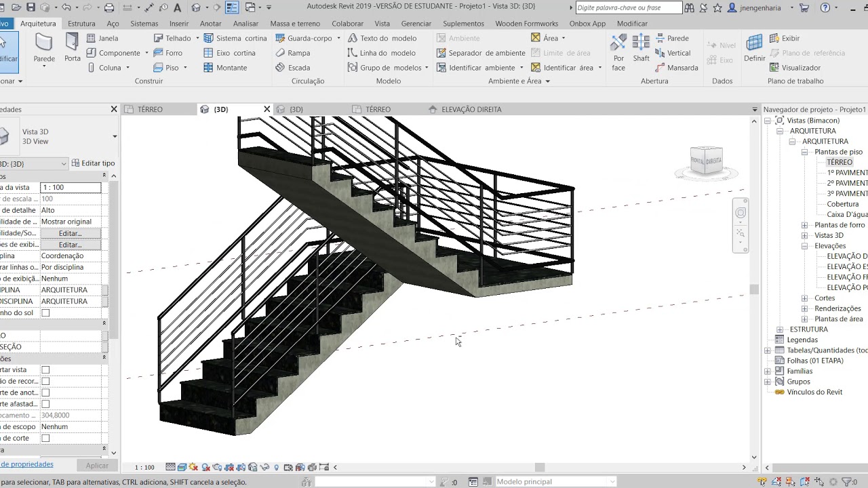868x488 pixels.
Task: Expand the Ambiente e Área panel dropdown
Action: pos(547,81)
